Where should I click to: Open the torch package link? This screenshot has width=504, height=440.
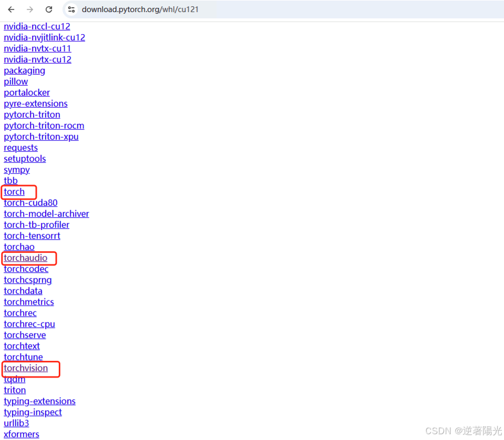pos(14,192)
